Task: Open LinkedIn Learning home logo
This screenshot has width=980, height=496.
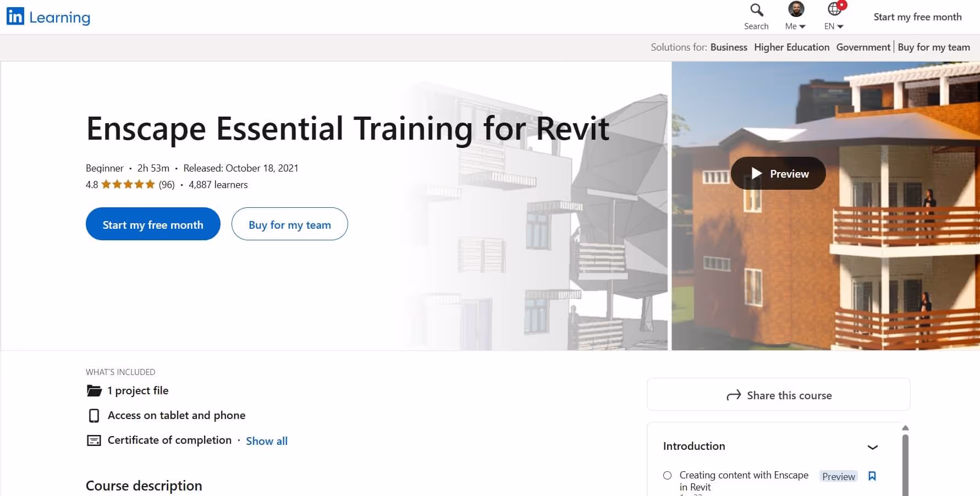Action: coord(48,17)
